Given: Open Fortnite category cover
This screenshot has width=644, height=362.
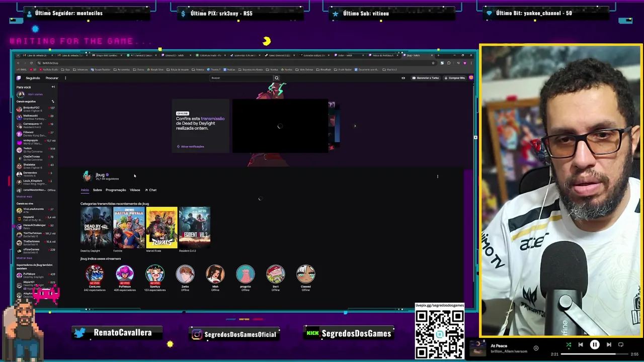Looking at the screenshot, I should click(x=129, y=228).
